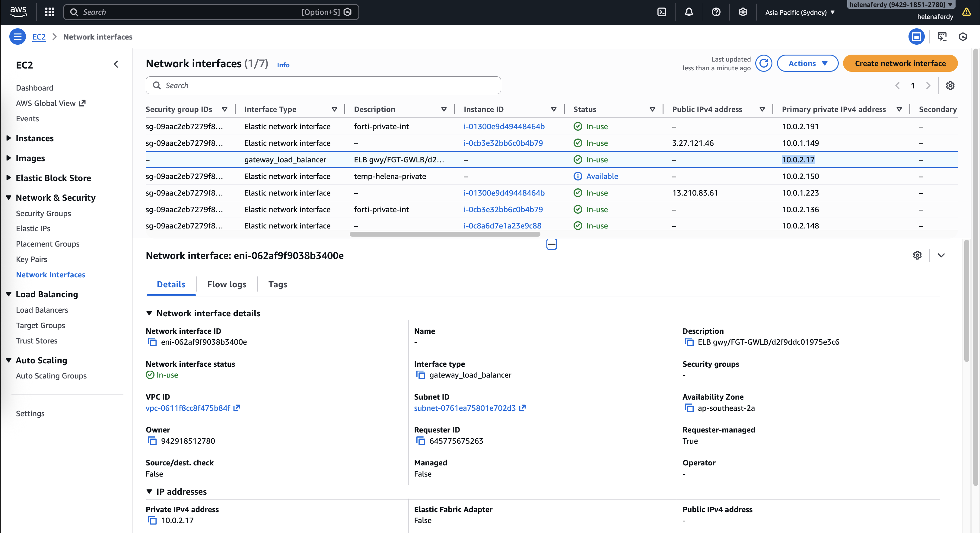This screenshot has height=533, width=980.
Task: Switch to the Tags tab
Action: coord(277,285)
